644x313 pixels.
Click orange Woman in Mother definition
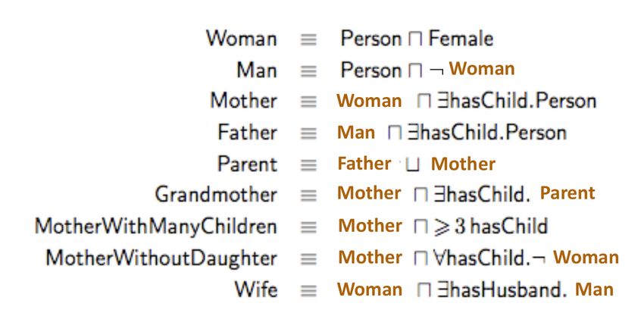coord(369,101)
